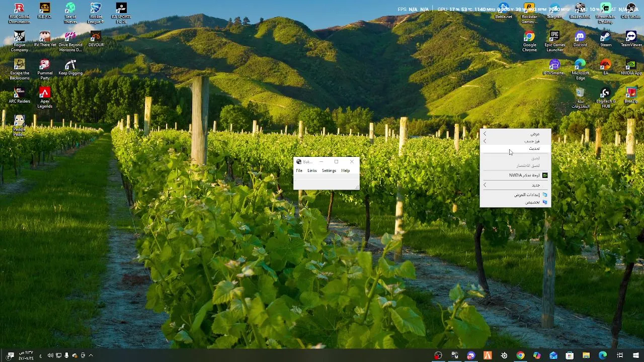The image size is (644, 362).
Task: Select the NVIDIA App desktop icon
Action: point(631,68)
